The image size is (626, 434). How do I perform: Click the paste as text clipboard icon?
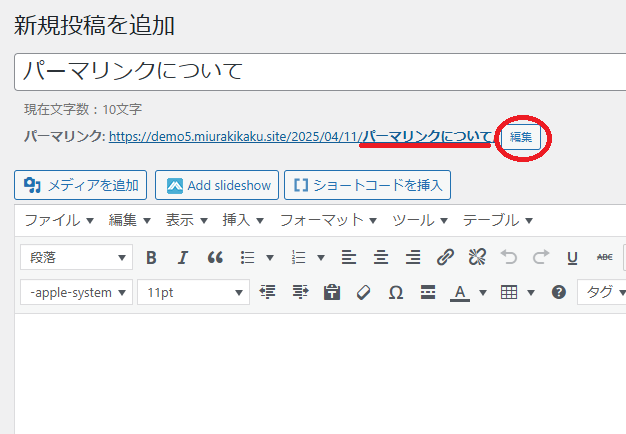point(331,292)
